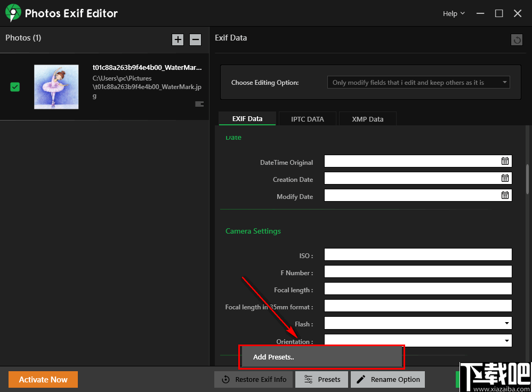Click the plus icon to add photos
Viewport: 532px width, 392px height.
tap(178, 39)
